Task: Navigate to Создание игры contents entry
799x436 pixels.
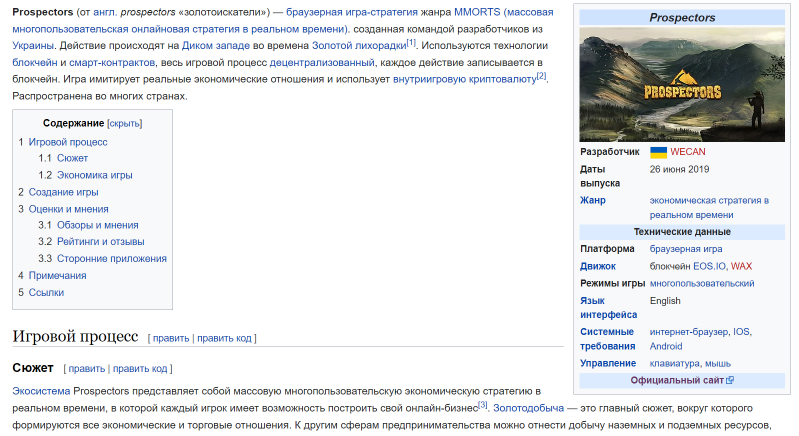Action: click(x=64, y=192)
